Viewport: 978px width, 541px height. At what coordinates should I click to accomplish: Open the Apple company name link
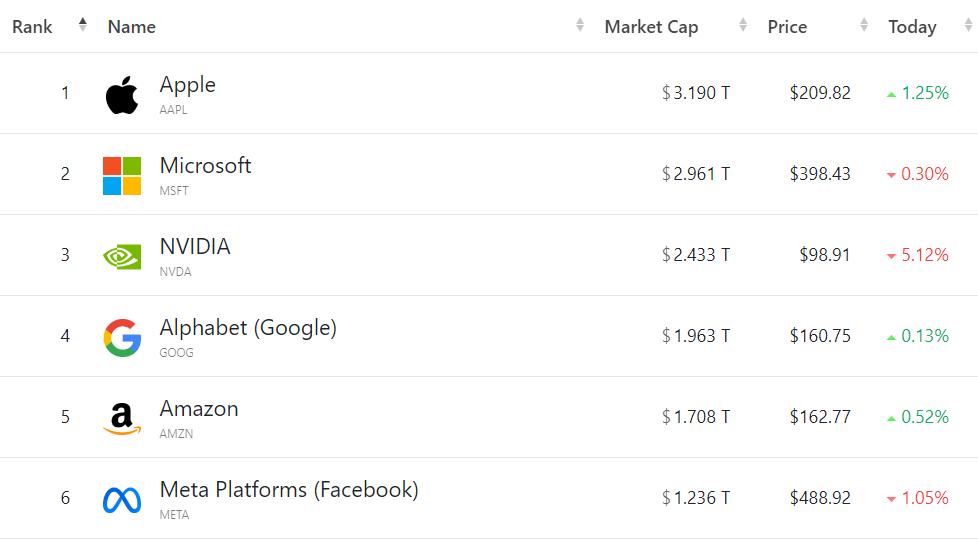pos(187,85)
